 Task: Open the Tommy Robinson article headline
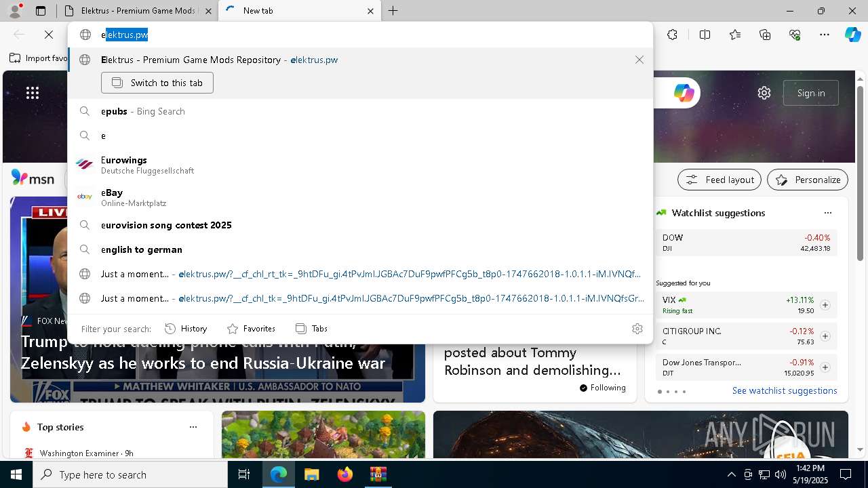click(x=532, y=361)
